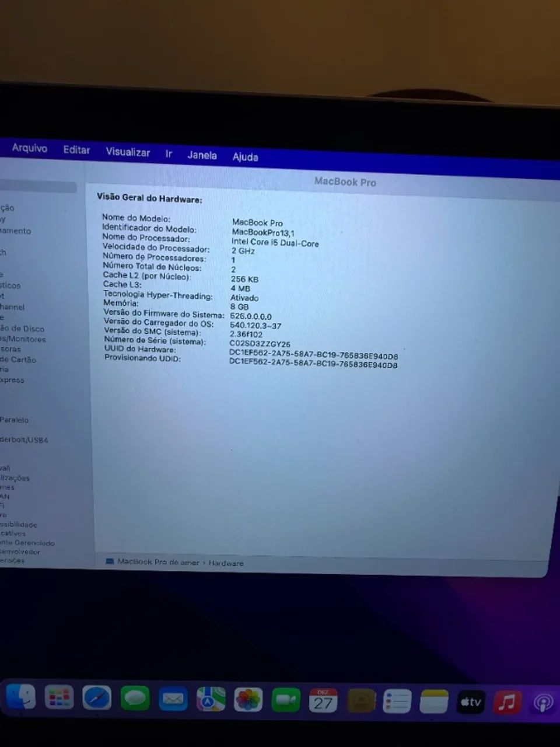The image size is (560, 747).
Task: Click the L2 cache value '256 KB'
Action: coord(244,279)
